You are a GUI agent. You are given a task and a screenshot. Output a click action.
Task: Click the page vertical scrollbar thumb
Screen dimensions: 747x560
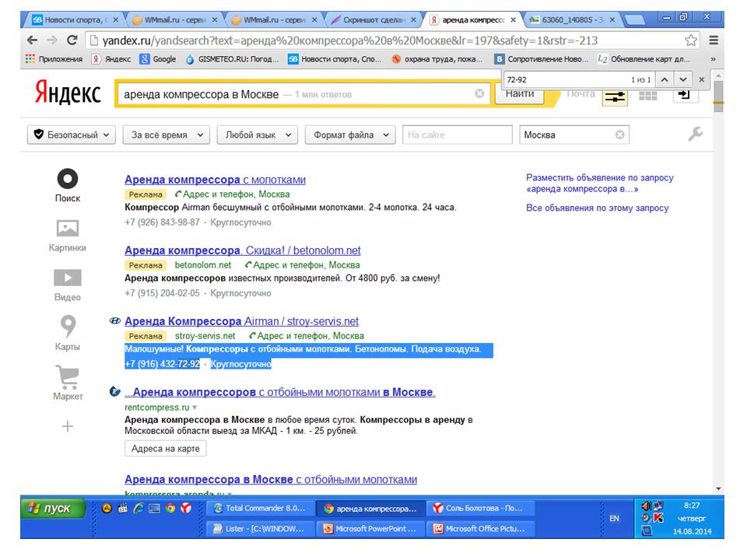pyautogui.click(x=718, y=96)
